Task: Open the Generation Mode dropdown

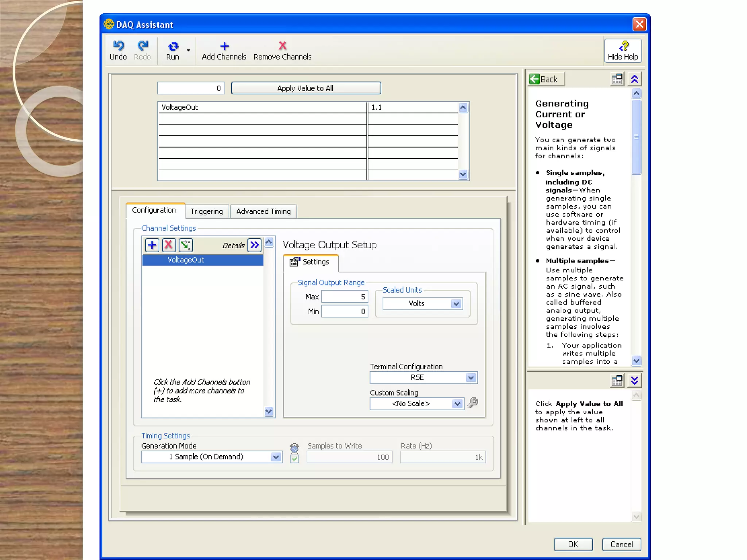Action: 276,457
